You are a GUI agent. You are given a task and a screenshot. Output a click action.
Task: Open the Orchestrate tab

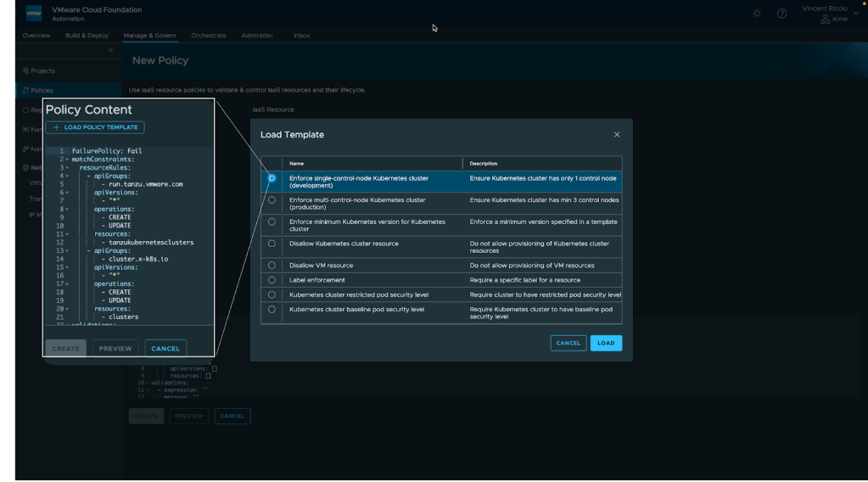209,36
